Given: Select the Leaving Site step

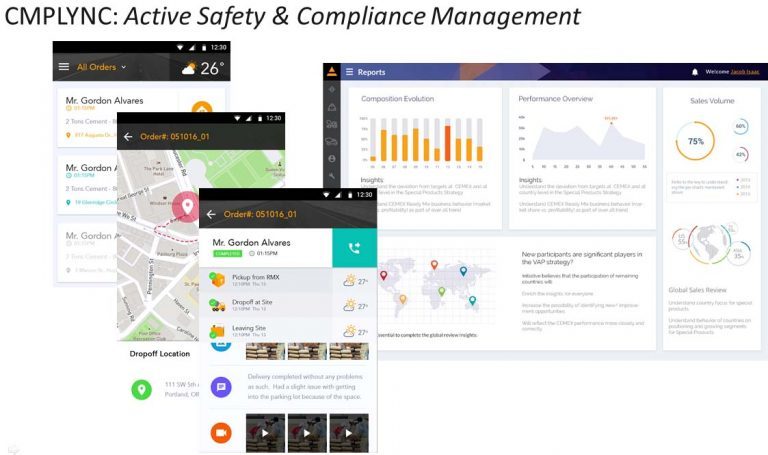Looking at the screenshot, I should coord(266,331).
